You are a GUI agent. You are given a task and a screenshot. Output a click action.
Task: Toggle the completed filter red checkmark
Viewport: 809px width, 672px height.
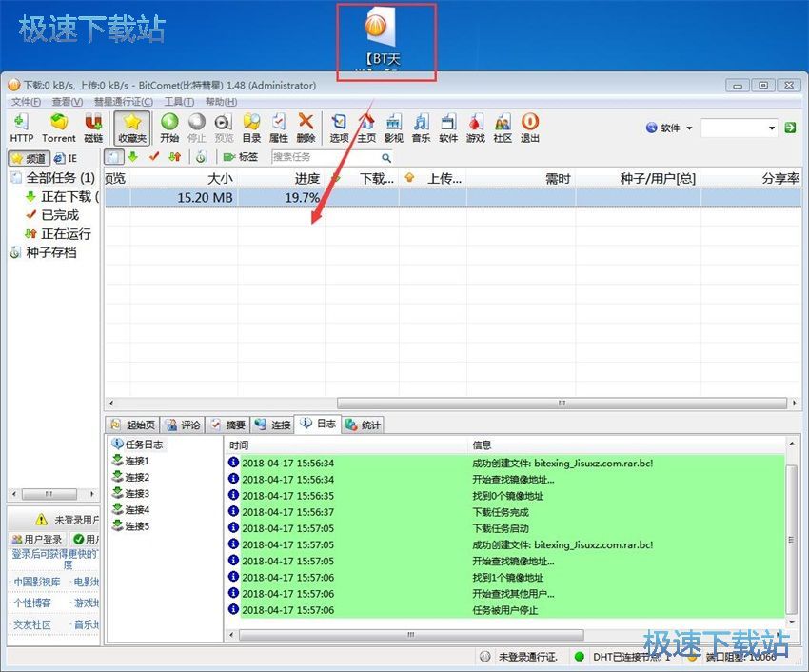coord(154,156)
